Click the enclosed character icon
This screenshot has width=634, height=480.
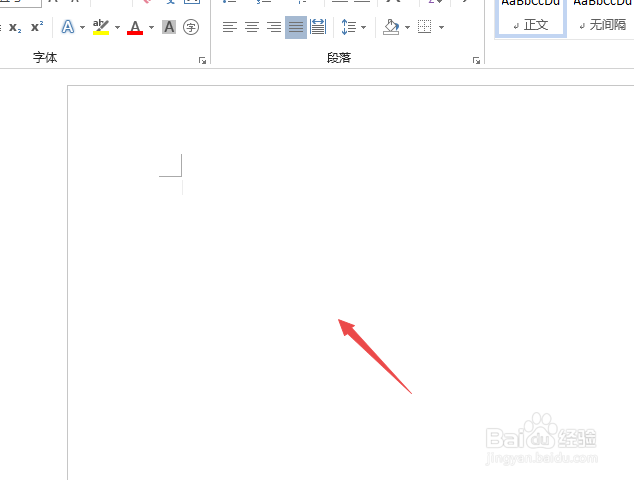pyautogui.click(x=191, y=27)
